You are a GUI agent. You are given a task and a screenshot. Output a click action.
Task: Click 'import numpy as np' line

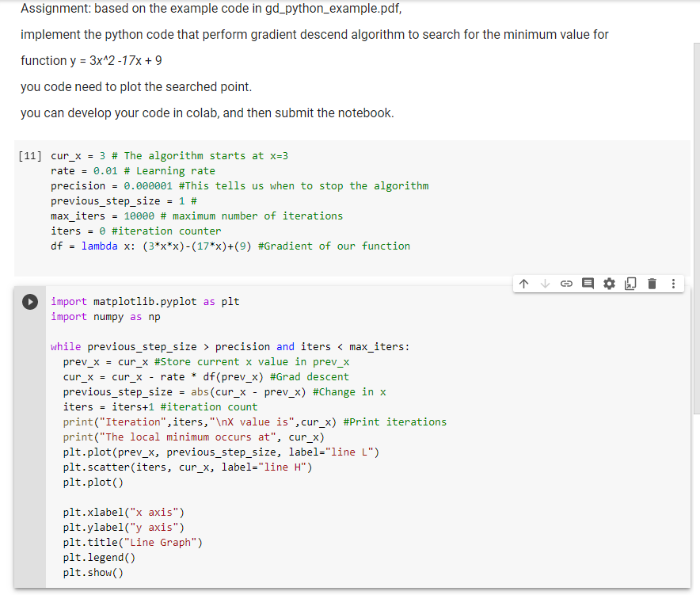pos(105,317)
